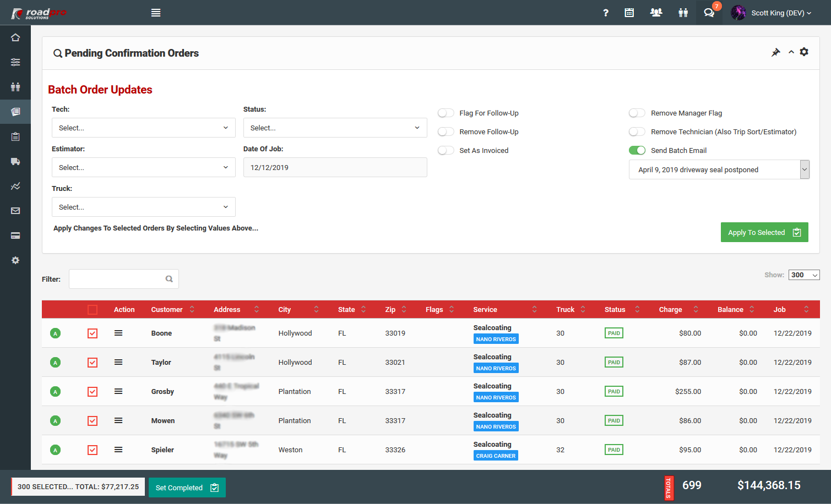Open the two-people icon in header
The height and width of the screenshot is (504, 831).
click(x=683, y=13)
